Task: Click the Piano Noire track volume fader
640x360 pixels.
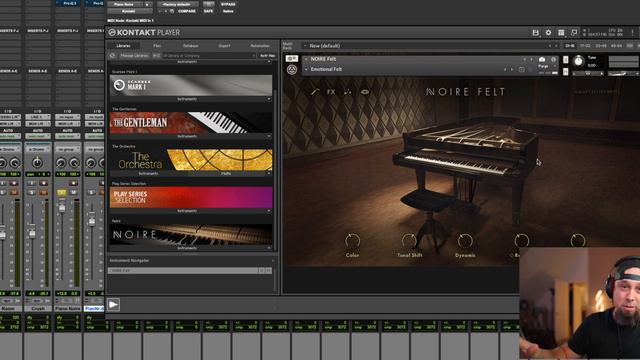Action: tap(62, 207)
